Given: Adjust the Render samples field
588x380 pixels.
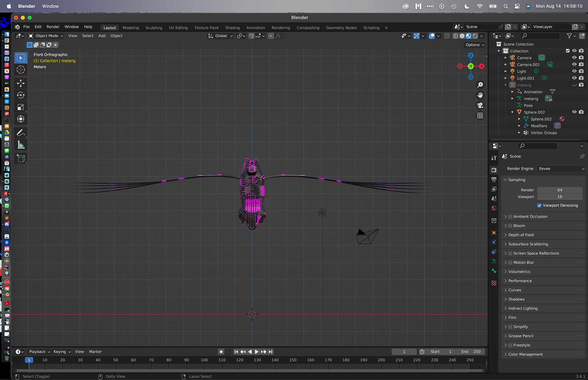Looking at the screenshot, I should 560,190.
